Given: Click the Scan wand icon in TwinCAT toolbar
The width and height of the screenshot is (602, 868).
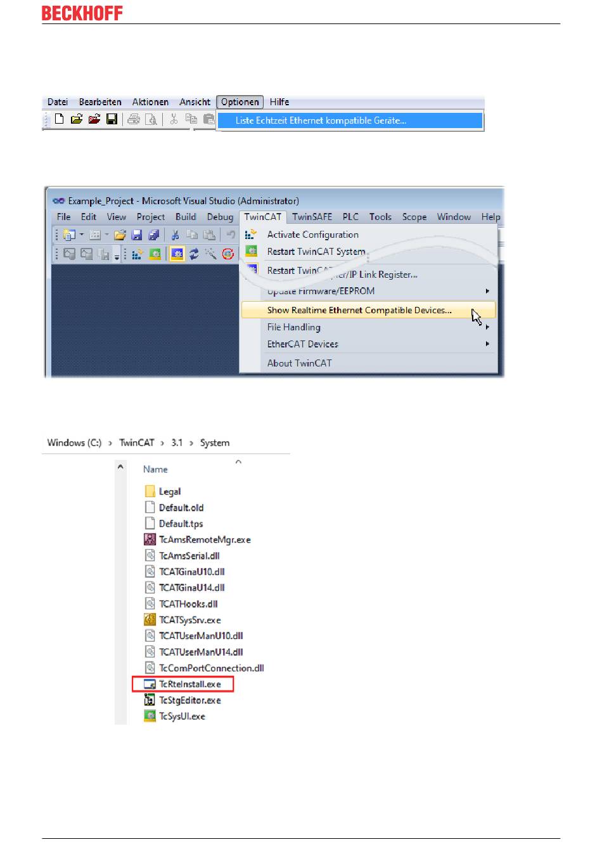Looking at the screenshot, I should coord(210,254).
